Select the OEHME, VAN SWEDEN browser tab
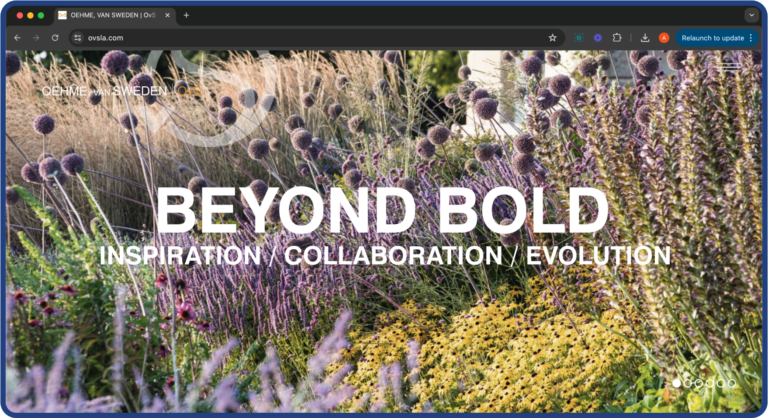The height and width of the screenshot is (418, 768). point(114,15)
